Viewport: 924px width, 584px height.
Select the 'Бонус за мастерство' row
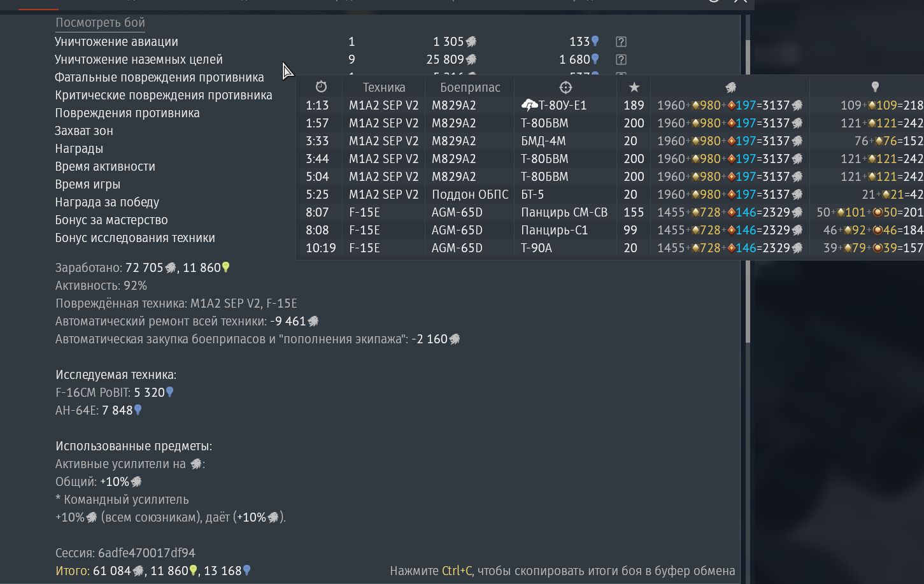coord(111,220)
